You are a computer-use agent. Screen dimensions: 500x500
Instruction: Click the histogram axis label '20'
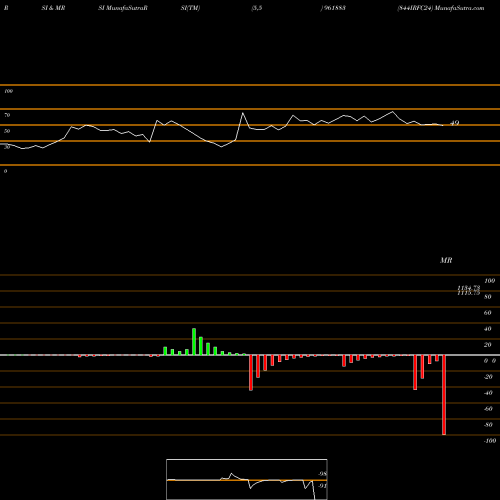(488, 345)
